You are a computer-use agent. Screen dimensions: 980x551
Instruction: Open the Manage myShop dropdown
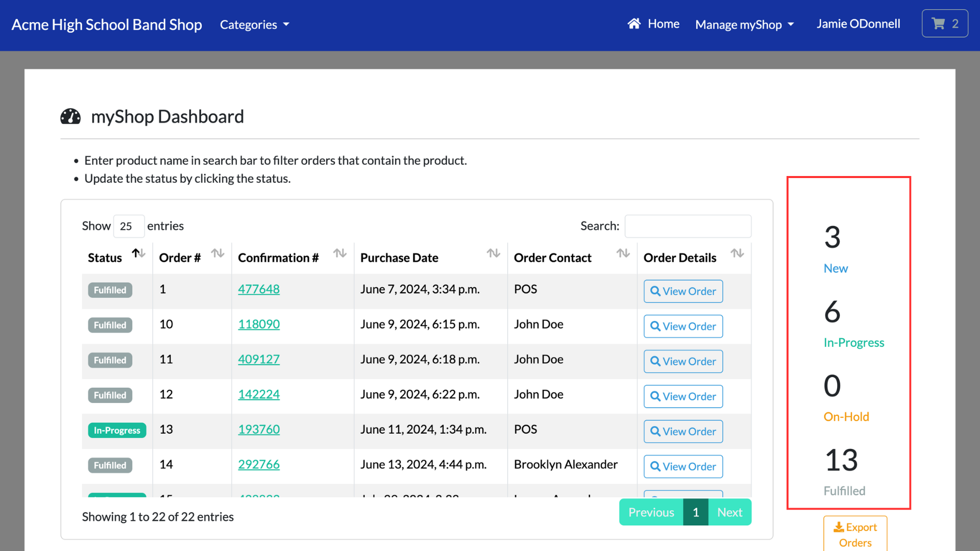coord(745,24)
